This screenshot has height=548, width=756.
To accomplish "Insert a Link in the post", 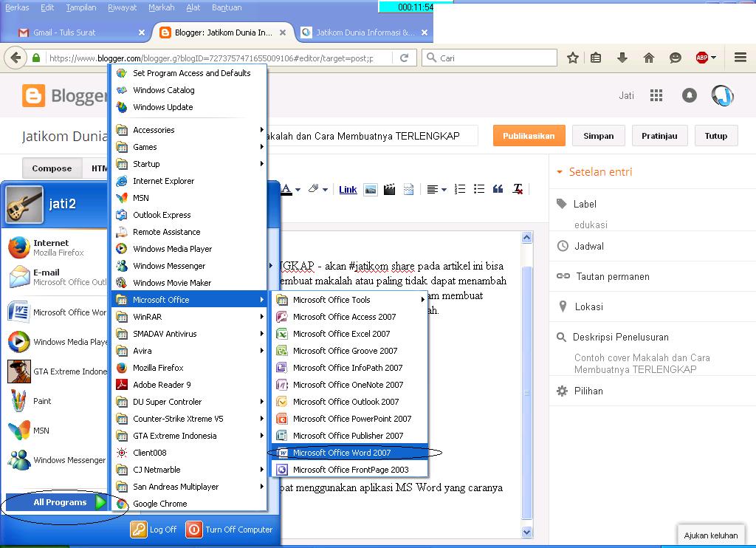I will 348,190.
